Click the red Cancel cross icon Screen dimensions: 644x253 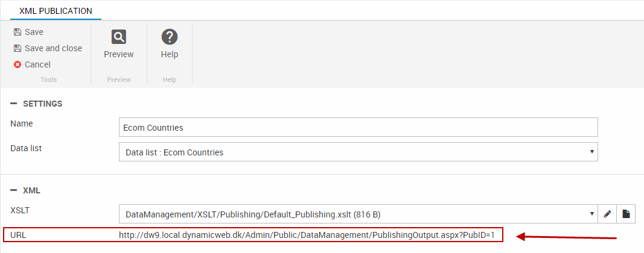click(18, 64)
